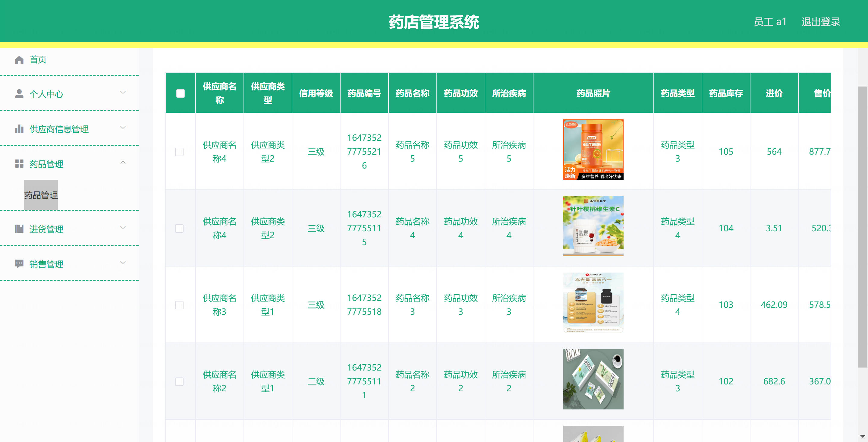Open the green packaging boxes photo thumbnail
Image resolution: width=868 pixels, height=442 pixels.
pos(593,379)
